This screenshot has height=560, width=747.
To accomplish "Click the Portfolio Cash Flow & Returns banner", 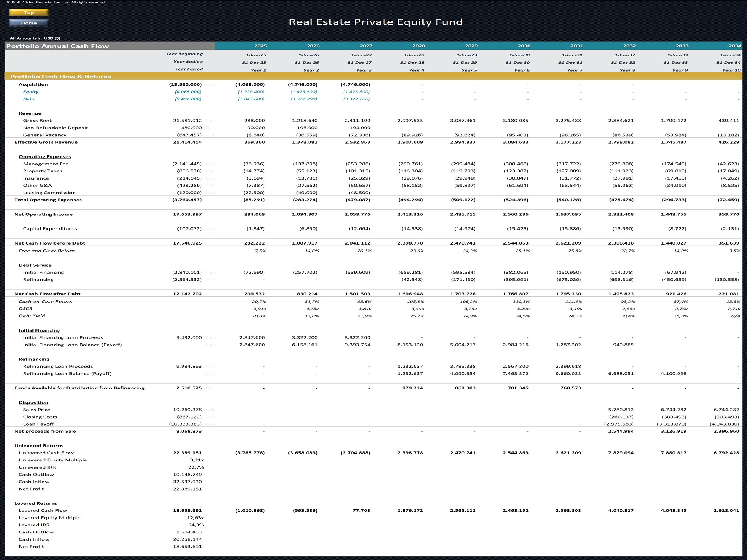I will (61, 77).
